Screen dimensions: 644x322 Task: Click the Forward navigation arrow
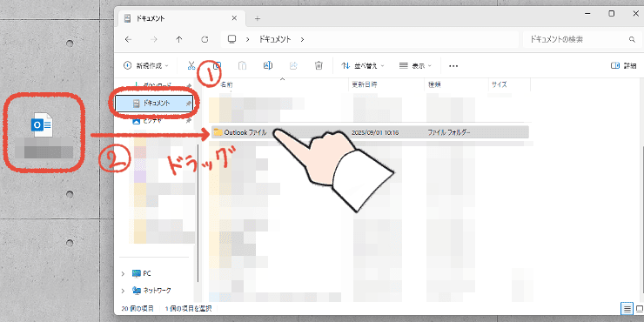pyautogui.click(x=154, y=39)
